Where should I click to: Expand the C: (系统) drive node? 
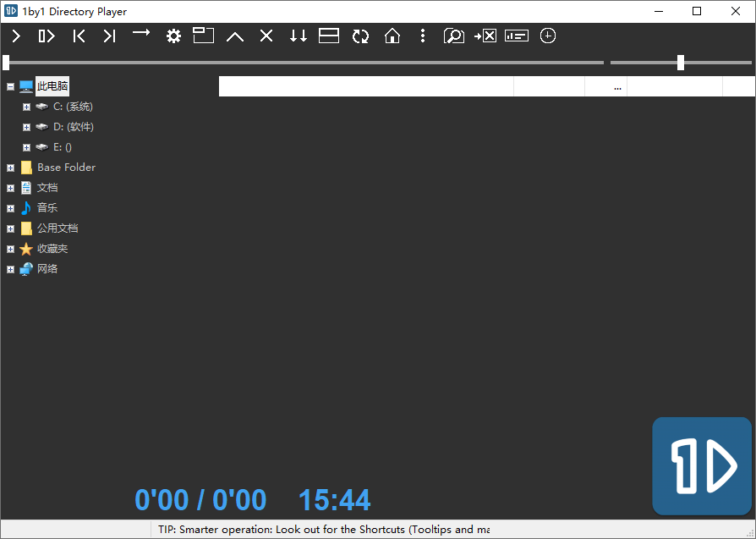tap(26, 107)
